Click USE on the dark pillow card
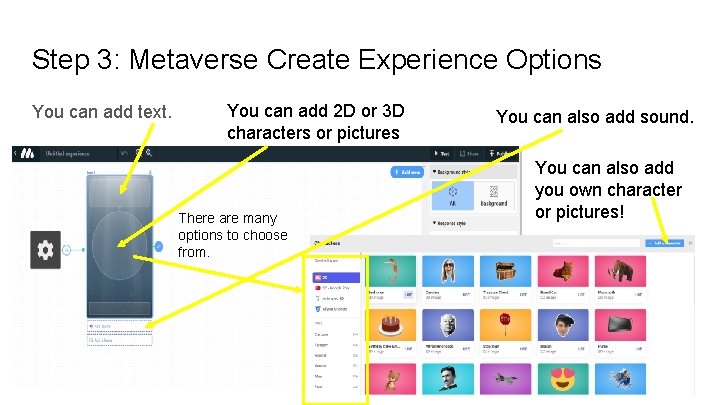 [638, 349]
